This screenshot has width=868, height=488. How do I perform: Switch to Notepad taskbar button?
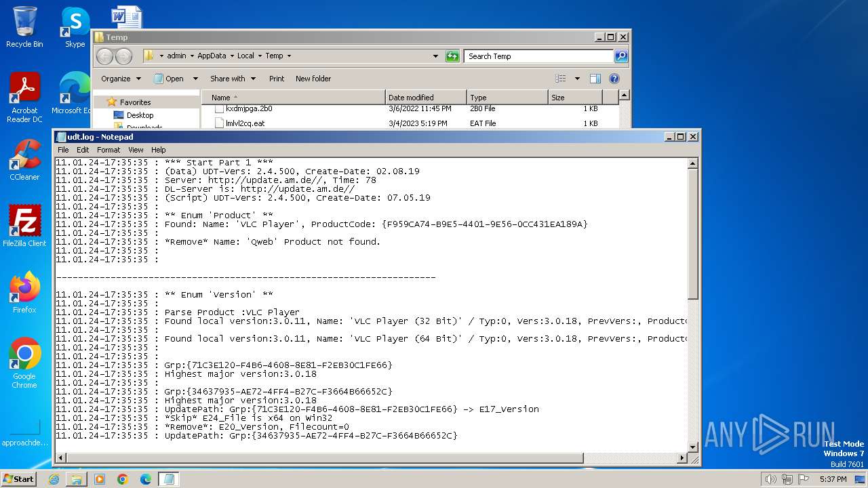pos(167,479)
